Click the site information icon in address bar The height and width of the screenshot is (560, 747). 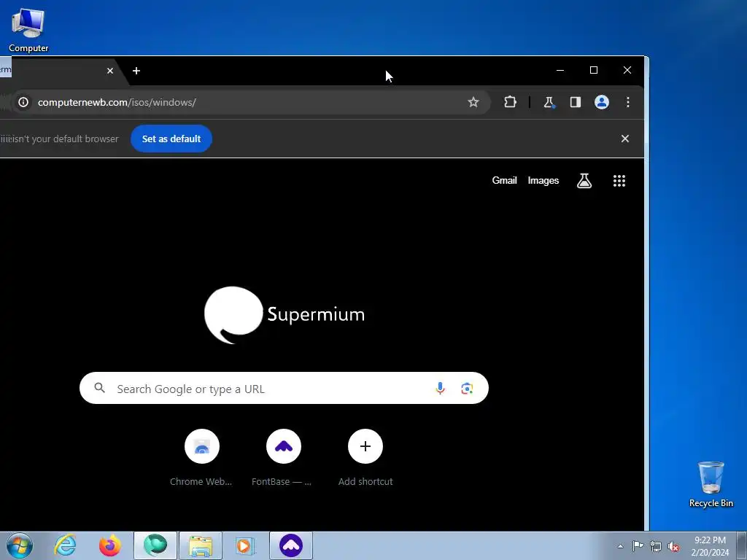pos(23,102)
